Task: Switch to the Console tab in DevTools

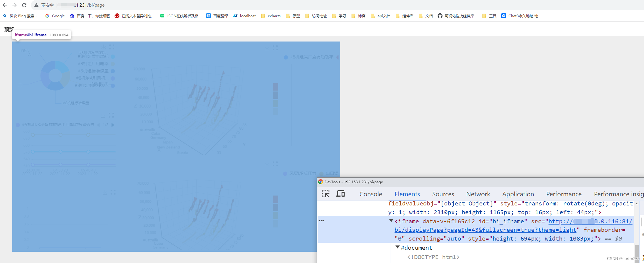Action: (x=371, y=194)
